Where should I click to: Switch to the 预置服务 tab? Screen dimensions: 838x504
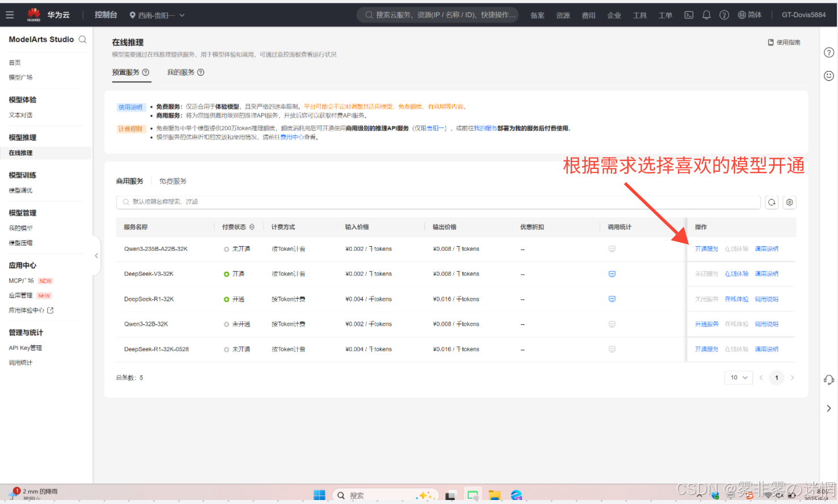pos(125,72)
